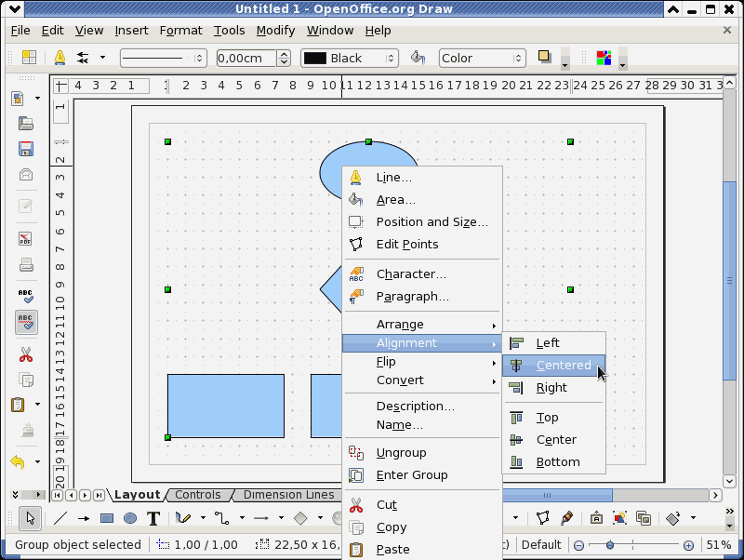Click the Undo arrow icon
This screenshot has height=560, width=744.
tap(18, 461)
